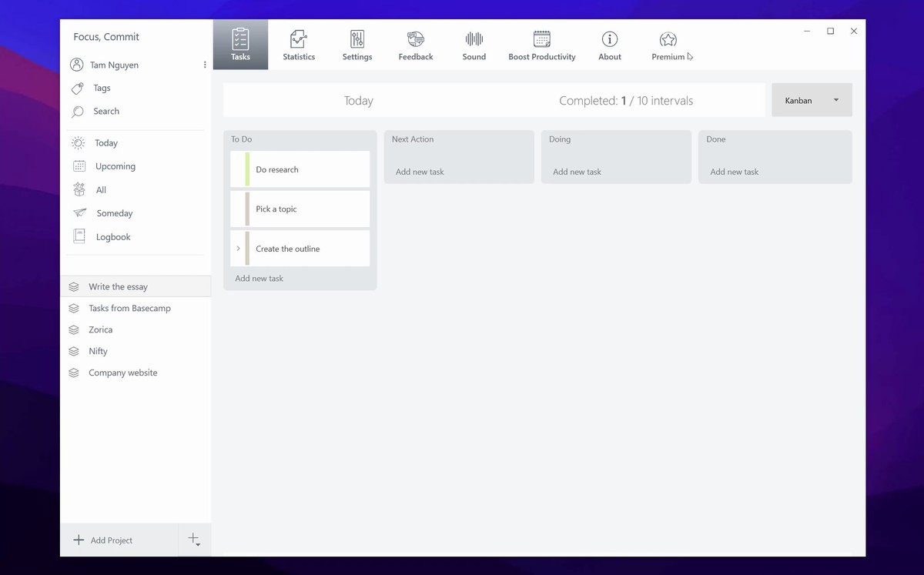Viewport: 924px width, 575px height.
Task: Click Add new task under To Do
Action: pyautogui.click(x=259, y=279)
